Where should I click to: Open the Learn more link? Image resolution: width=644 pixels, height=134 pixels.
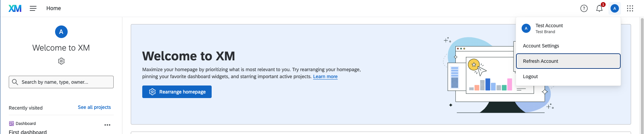(325, 77)
